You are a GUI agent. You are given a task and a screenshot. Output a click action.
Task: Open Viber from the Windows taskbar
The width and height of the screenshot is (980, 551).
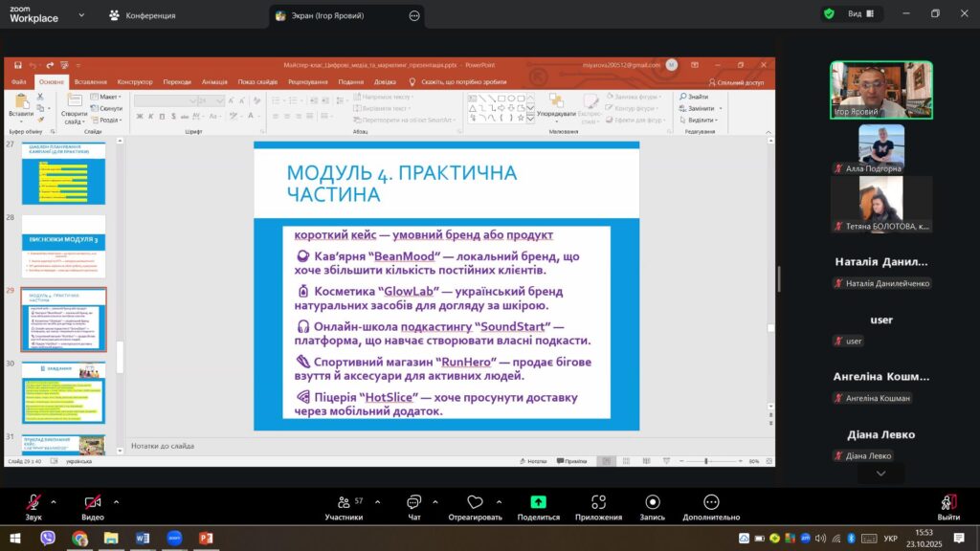click(48, 539)
